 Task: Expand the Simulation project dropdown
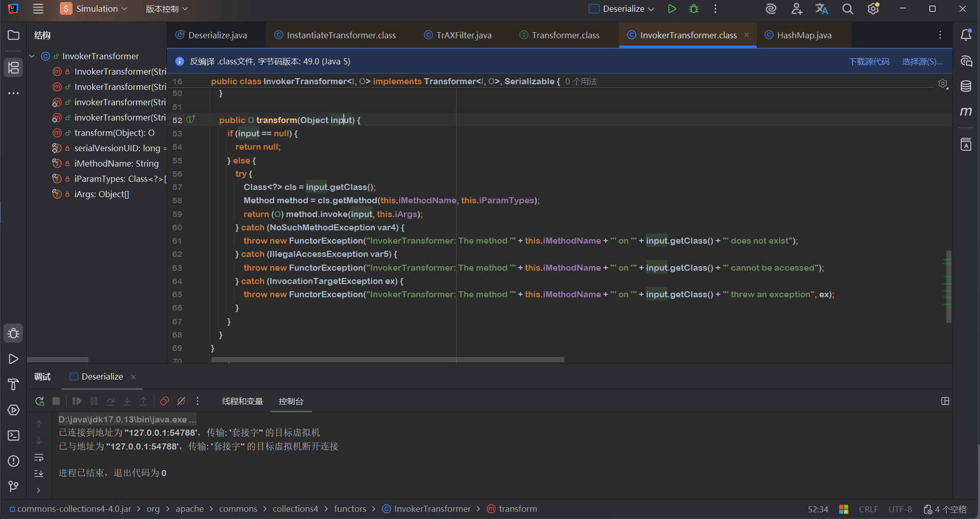pos(94,9)
